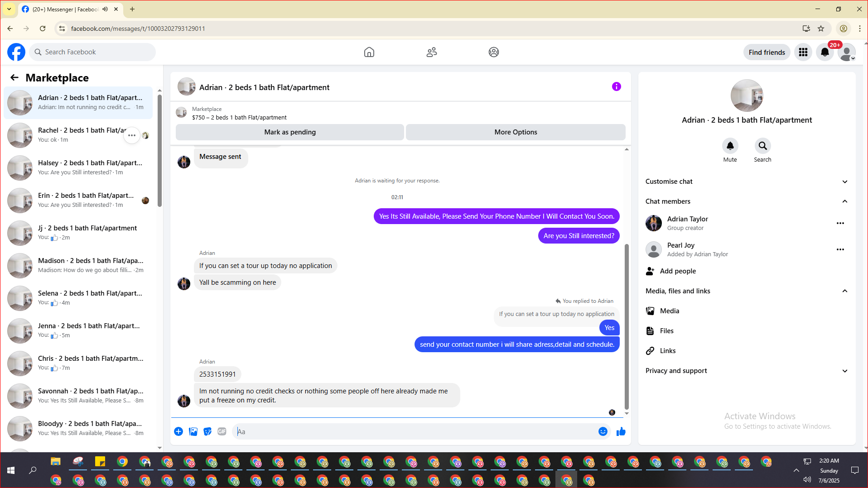Bookmark this page star icon
The height and width of the screenshot is (488, 868).
point(821,29)
